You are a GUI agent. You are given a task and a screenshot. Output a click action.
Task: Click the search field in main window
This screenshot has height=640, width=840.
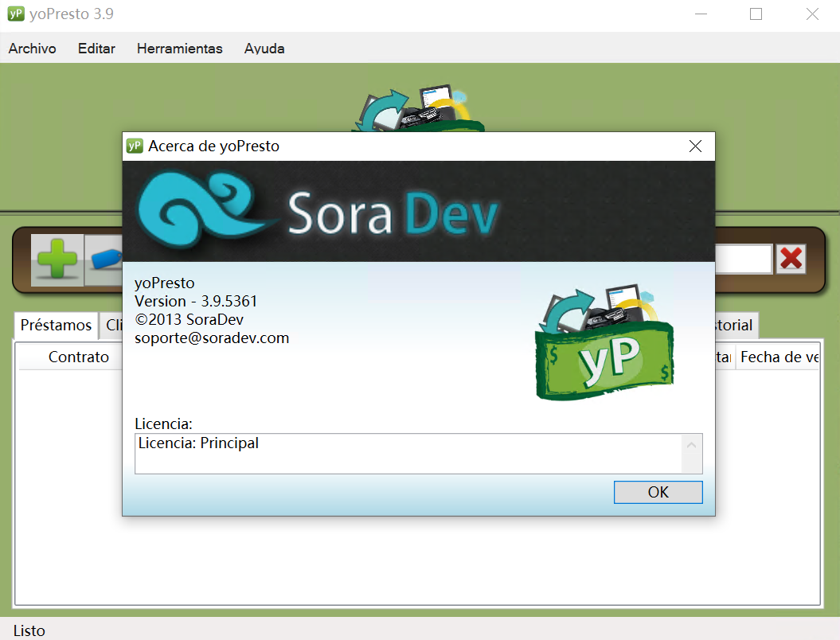(744, 260)
